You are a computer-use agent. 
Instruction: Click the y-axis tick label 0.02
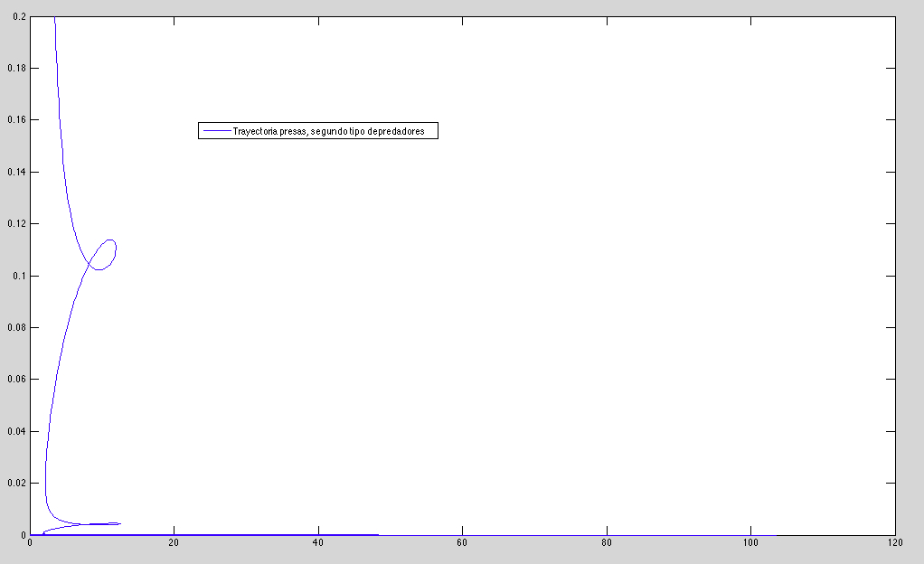point(17,483)
